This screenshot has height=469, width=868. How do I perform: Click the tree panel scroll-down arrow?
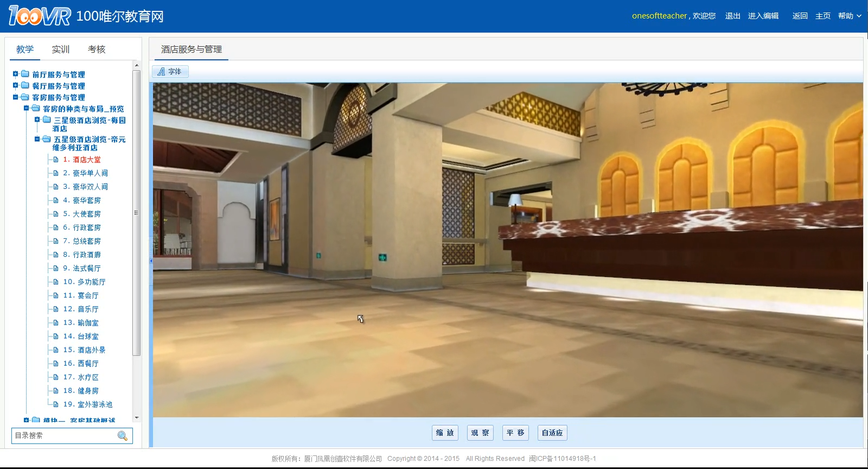coord(137,417)
